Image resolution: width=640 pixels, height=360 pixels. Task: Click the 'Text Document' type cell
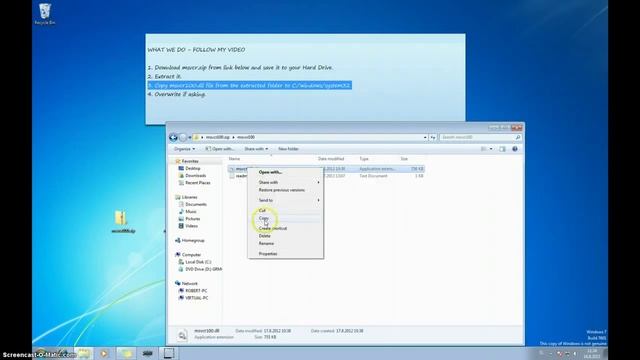[373, 176]
